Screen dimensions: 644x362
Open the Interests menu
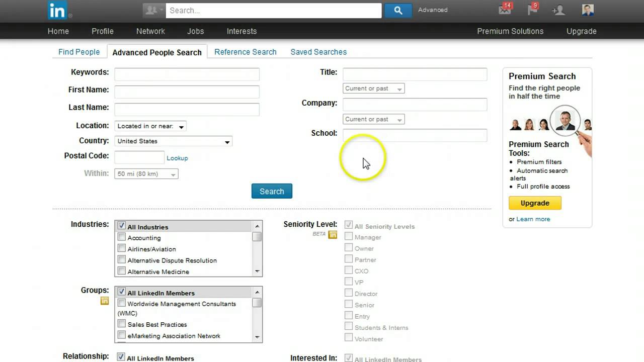click(242, 31)
